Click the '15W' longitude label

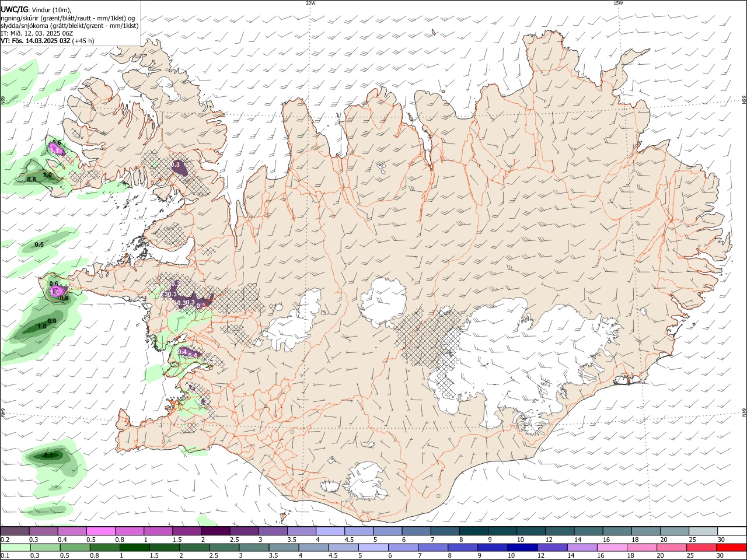click(x=618, y=3)
